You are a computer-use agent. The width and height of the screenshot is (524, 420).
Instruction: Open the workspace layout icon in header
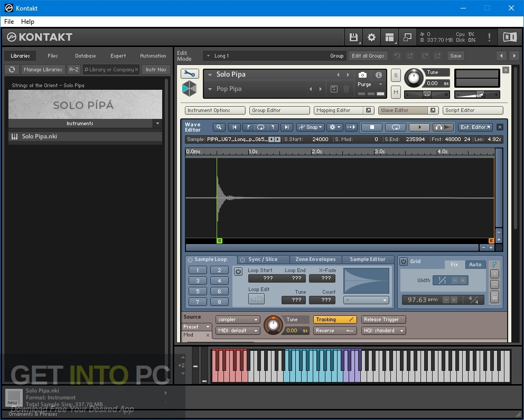389,37
